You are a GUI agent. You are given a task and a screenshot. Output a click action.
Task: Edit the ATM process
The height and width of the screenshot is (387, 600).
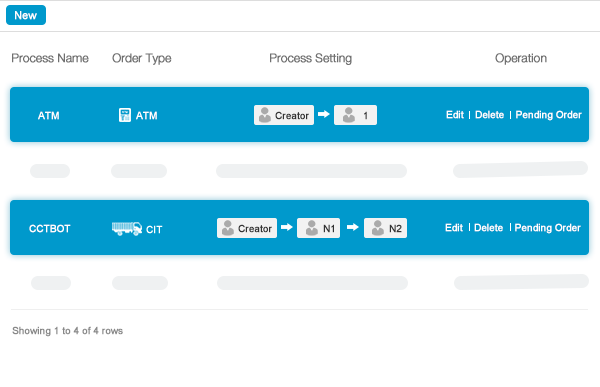455,115
